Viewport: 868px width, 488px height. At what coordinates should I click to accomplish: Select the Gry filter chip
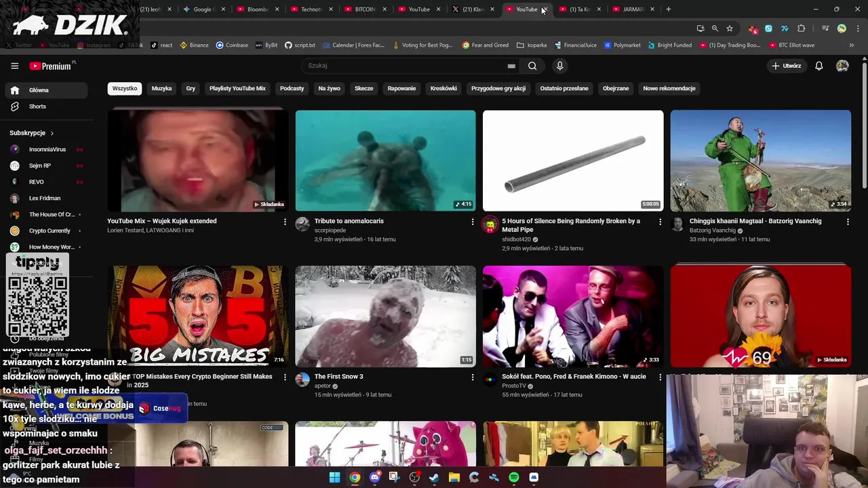point(191,88)
